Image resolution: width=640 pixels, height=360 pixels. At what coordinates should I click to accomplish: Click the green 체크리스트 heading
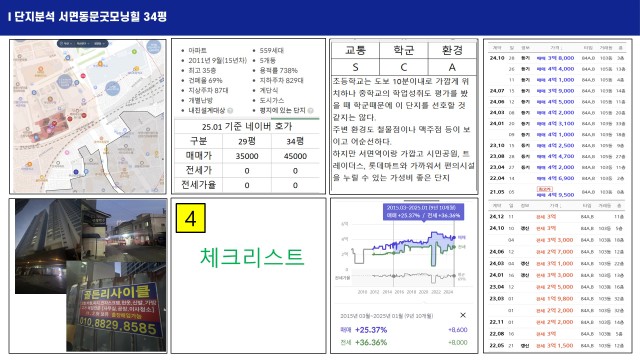pos(252,257)
